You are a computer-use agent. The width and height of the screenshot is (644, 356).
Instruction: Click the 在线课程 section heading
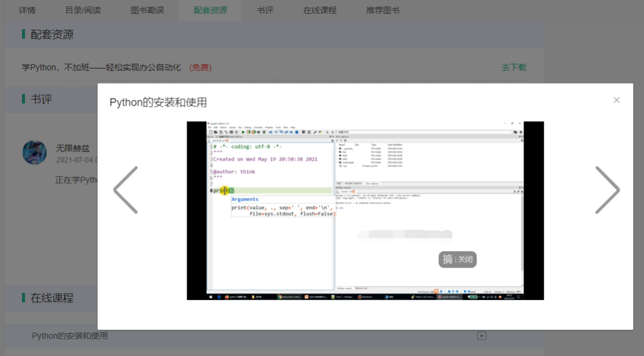click(52, 298)
